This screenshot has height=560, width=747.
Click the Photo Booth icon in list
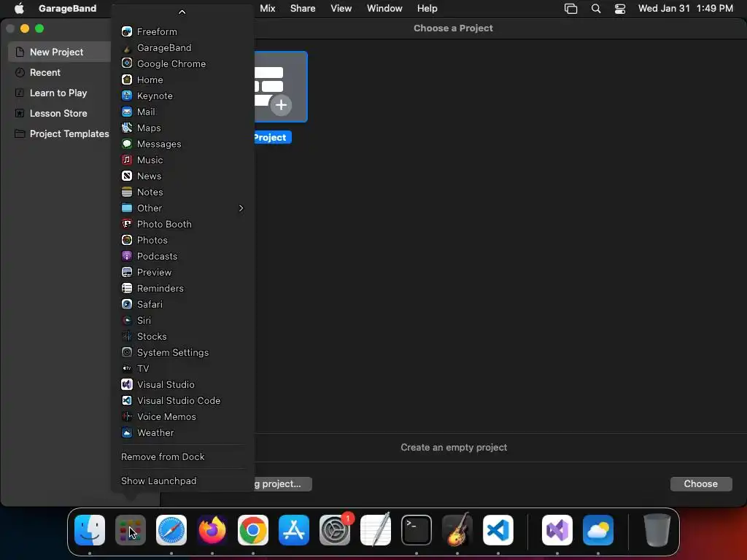pyautogui.click(x=127, y=225)
